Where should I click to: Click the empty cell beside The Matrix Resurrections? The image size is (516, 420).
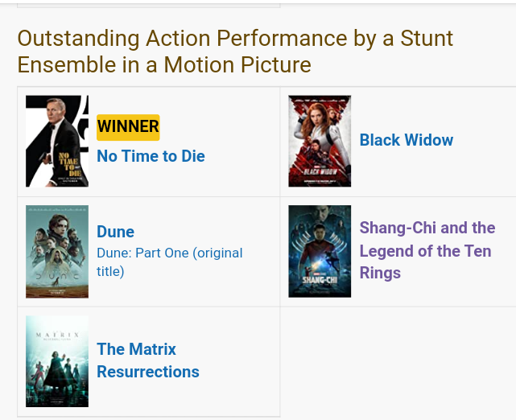click(x=398, y=361)
